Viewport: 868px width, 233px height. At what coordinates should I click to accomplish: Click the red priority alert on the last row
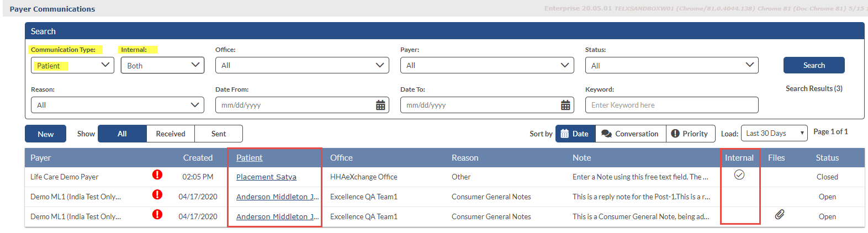click(157, 215)
